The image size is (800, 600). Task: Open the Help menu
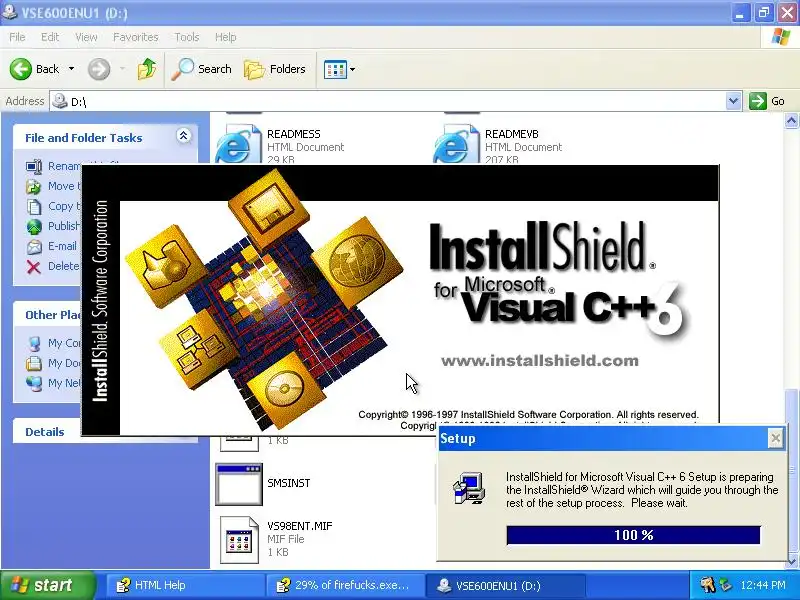(x=225, y=37)
